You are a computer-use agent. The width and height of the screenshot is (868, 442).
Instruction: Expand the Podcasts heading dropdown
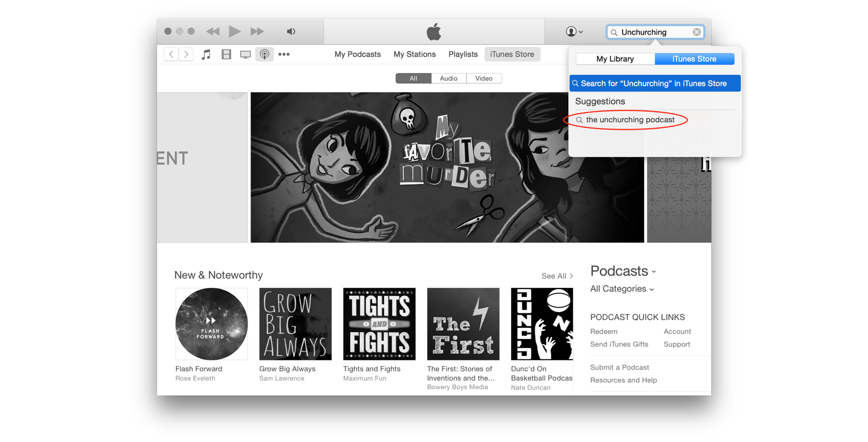pos(623,271)
